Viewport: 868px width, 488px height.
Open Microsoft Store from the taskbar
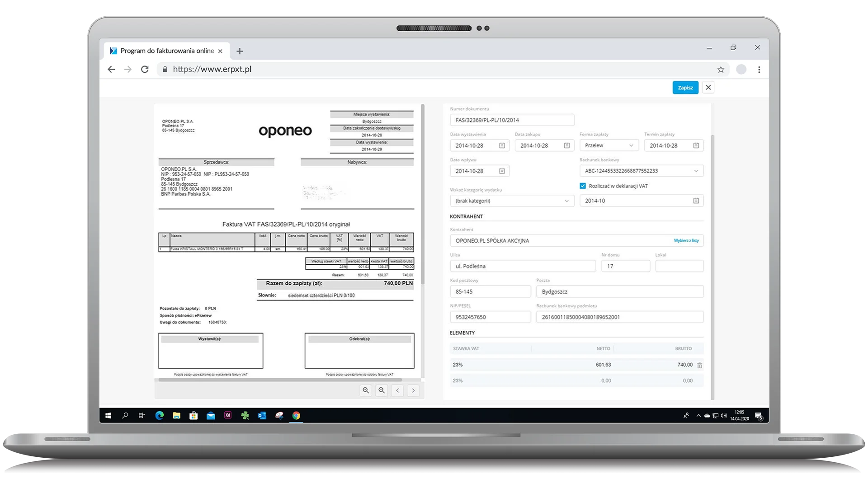point(193,416)
